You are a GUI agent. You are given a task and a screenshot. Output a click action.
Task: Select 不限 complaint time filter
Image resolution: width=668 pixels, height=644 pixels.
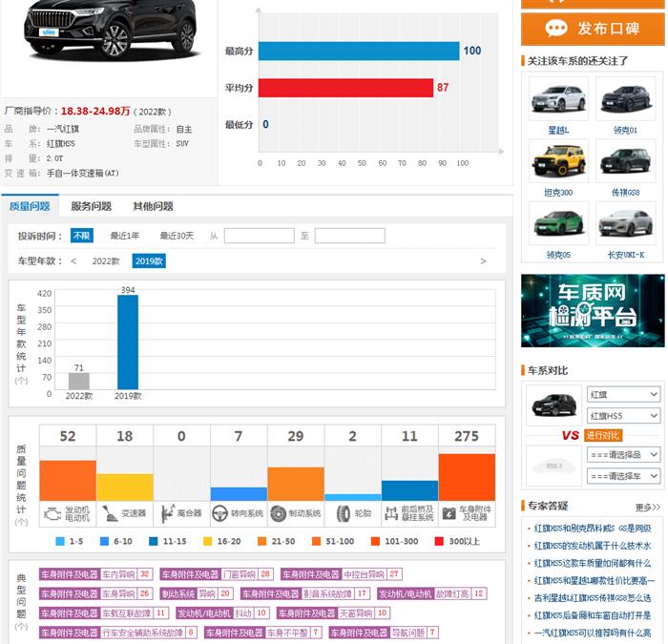[x=81, y=236]
